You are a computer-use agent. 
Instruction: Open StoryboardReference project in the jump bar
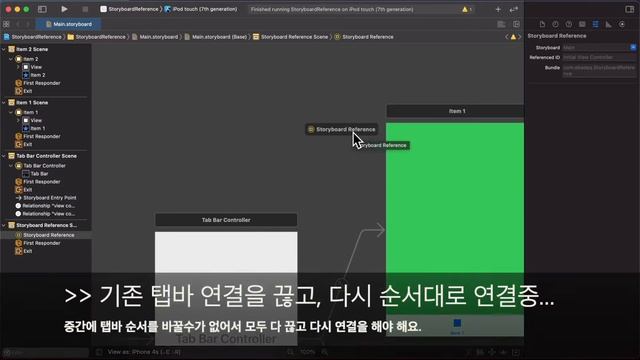(x=33, y=37)
